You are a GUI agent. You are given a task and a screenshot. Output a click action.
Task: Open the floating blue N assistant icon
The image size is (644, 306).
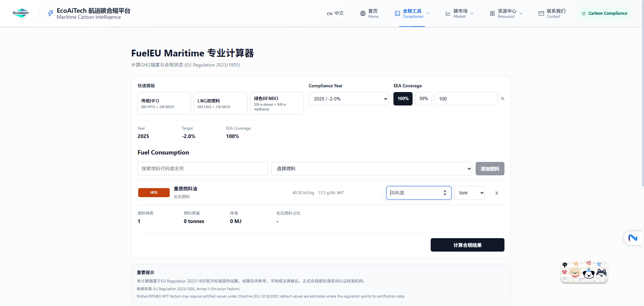point(633,238)
